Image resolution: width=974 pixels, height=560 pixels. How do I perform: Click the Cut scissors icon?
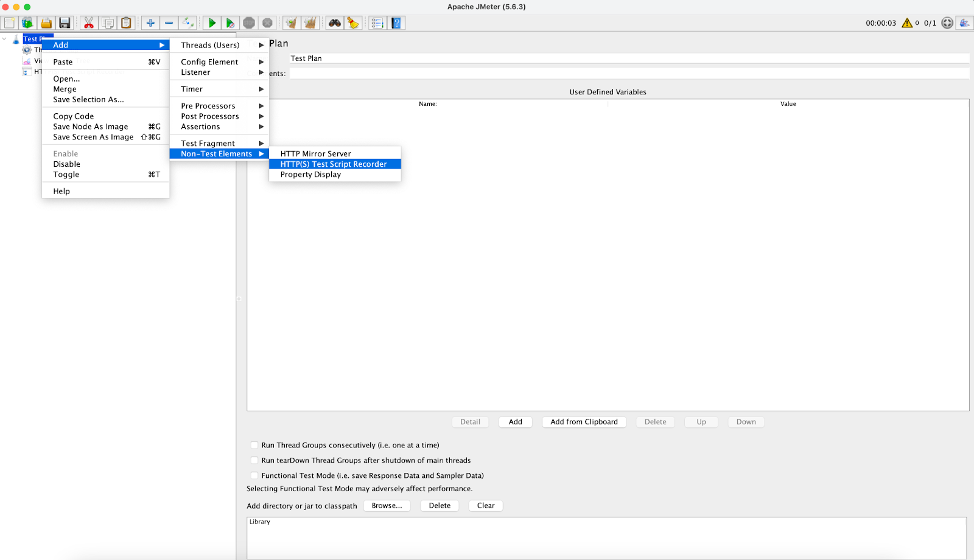tap(89, 23)
